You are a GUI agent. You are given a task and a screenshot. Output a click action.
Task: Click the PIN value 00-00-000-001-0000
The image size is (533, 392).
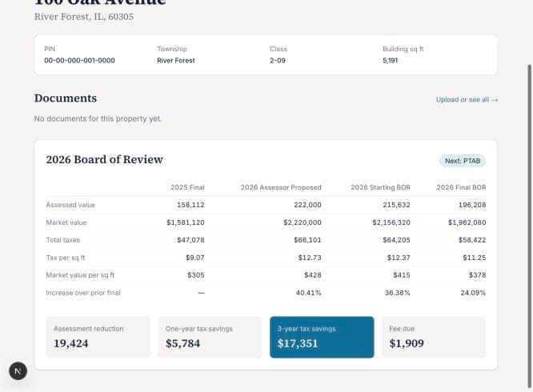[79, 61]
